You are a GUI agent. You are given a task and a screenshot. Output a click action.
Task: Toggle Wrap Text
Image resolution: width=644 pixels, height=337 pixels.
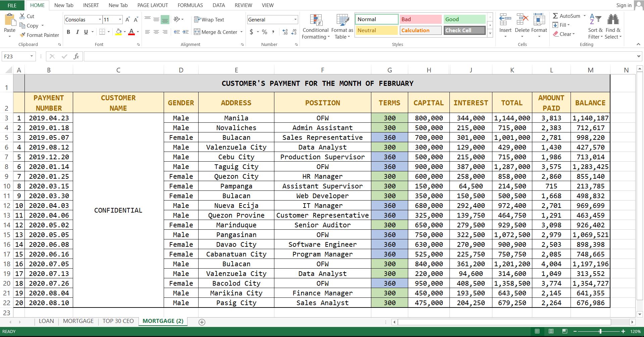tap(209, 19)
